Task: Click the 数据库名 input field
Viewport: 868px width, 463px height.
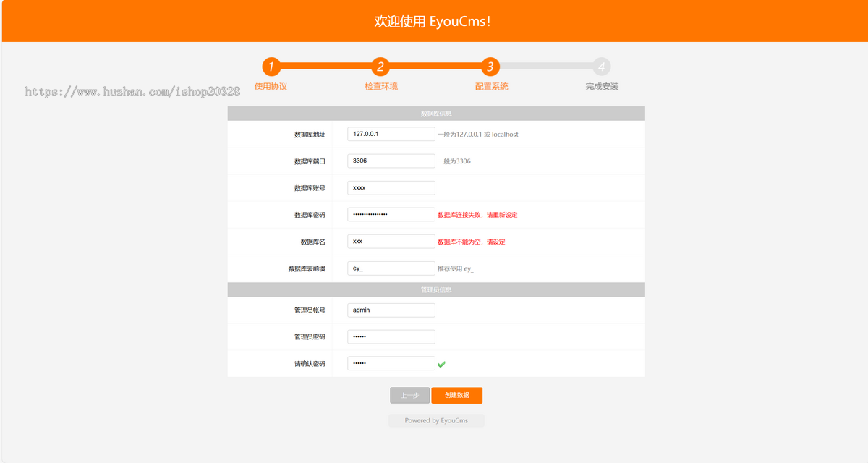Action: (391, 241)
